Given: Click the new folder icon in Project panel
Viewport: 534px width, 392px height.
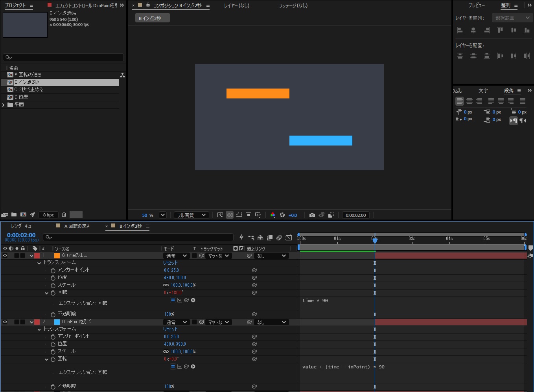Looking at the screenshot, I should 14,215.
